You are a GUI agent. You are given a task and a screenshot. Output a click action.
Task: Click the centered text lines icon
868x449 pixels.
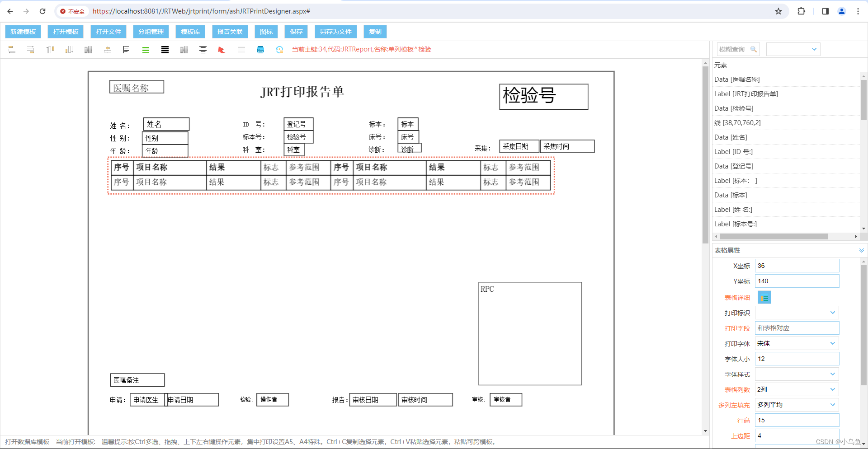click(203, 50)
